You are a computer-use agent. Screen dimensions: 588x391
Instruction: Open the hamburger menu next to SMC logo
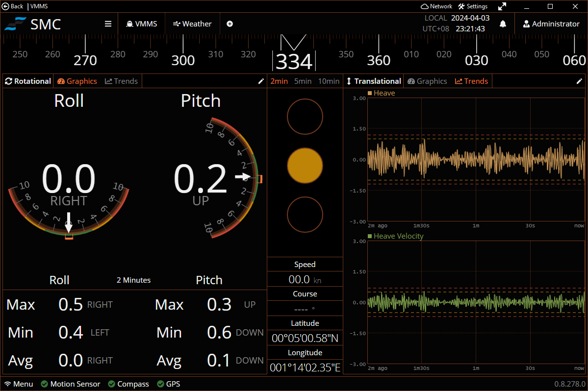click(107, 23)
